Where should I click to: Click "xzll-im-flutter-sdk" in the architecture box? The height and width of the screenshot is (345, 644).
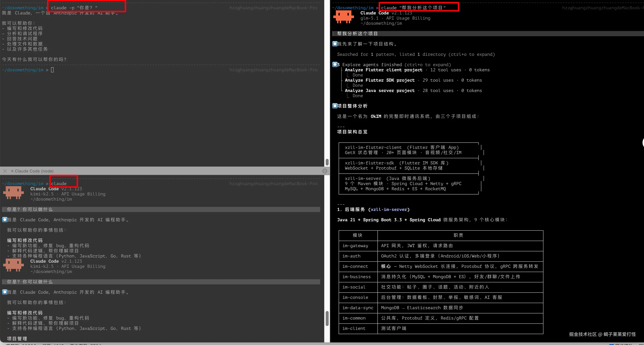coord(369,163)
